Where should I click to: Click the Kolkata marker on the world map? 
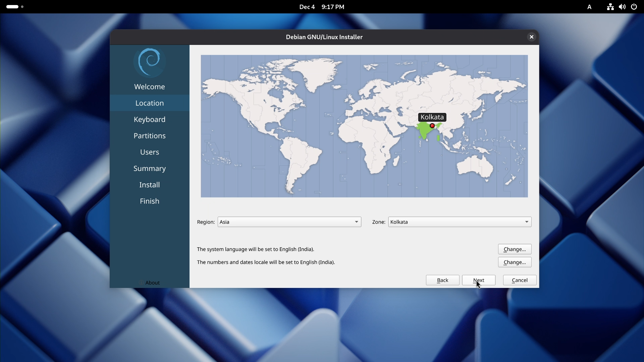point(432,126)
